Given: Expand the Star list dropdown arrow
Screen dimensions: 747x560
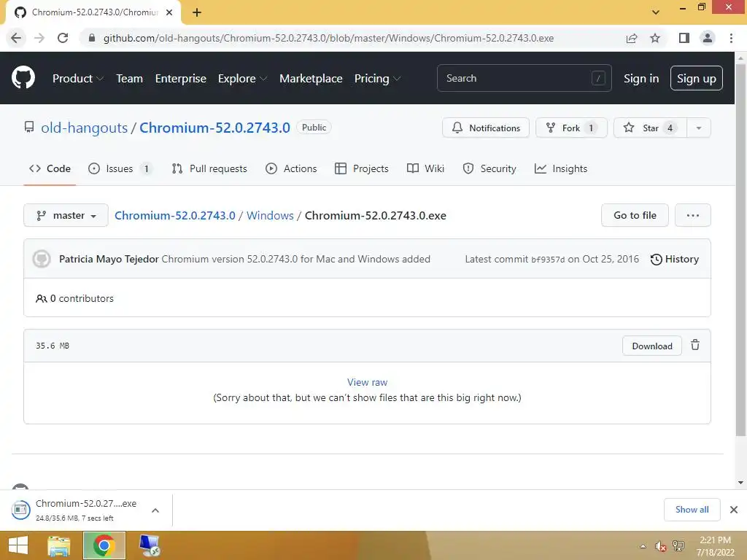Looking at the screenshot, I should 698,128.
